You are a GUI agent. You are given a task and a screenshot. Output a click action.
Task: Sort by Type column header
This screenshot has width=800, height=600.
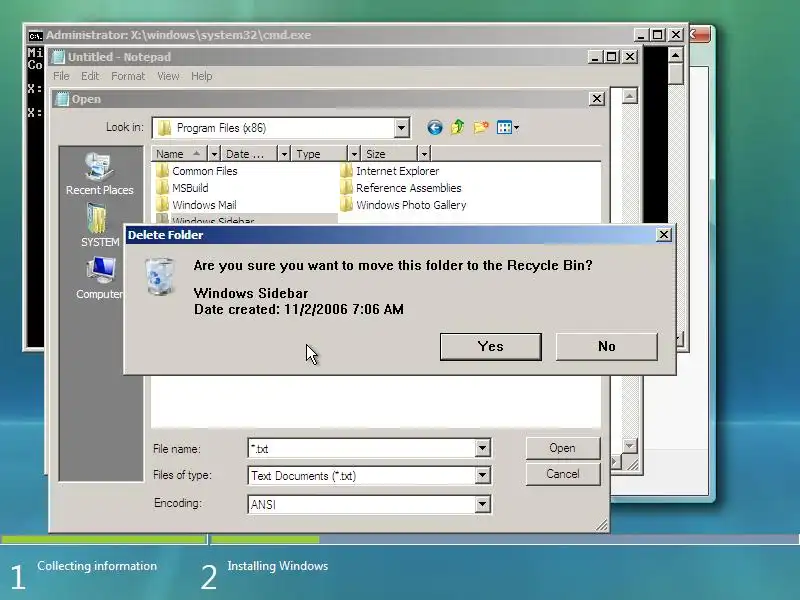pyautogui.click(x=319, y=154)
